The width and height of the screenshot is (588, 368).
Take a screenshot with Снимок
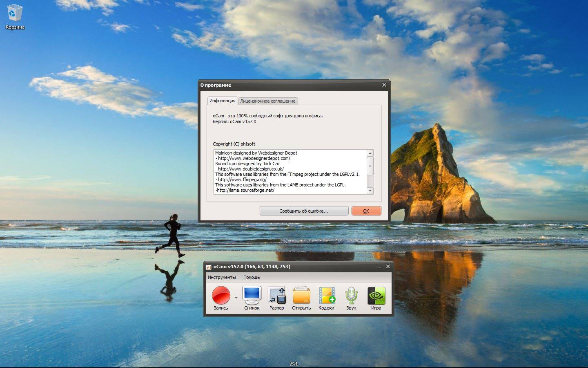[252, 298]
